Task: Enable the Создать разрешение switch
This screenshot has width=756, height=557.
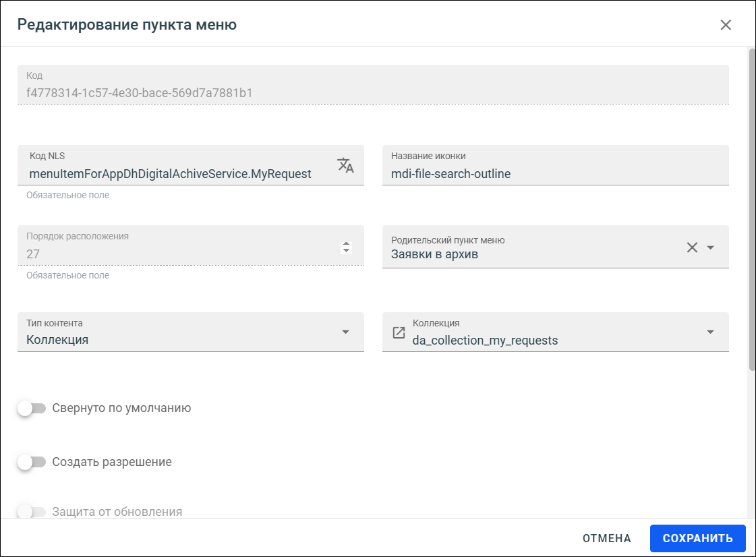Action: [31, 462]
